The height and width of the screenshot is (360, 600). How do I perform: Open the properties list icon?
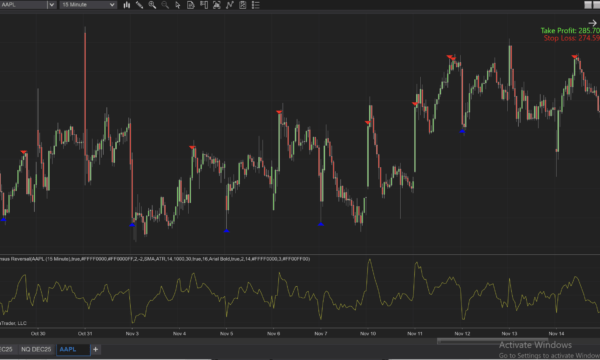coord(256,5)
